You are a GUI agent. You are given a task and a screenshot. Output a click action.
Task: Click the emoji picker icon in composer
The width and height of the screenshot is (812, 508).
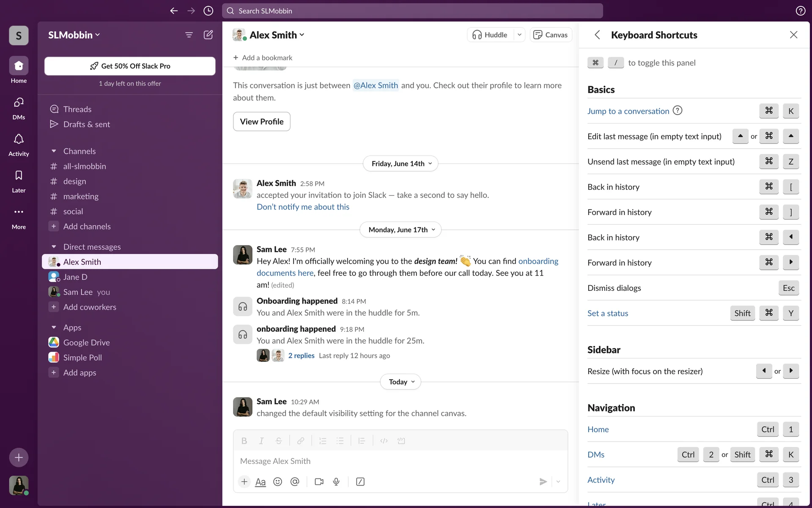click(x=277, y=482)
